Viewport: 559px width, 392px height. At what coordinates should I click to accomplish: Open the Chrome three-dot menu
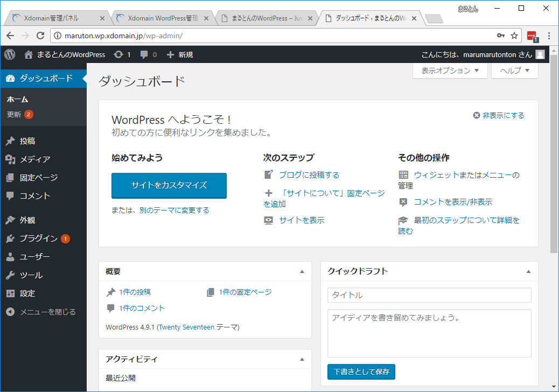[x=549, y=36]
